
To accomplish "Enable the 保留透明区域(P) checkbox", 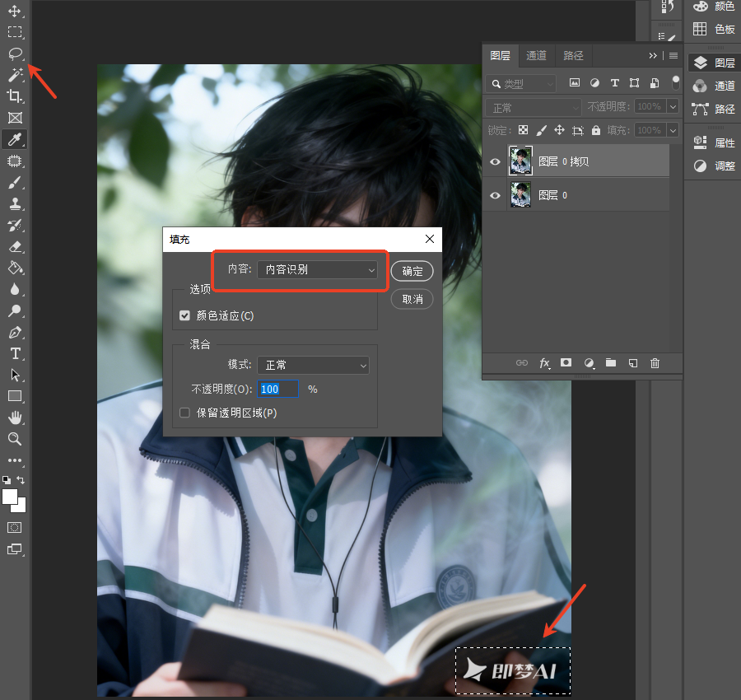I will tap(184, 413).
